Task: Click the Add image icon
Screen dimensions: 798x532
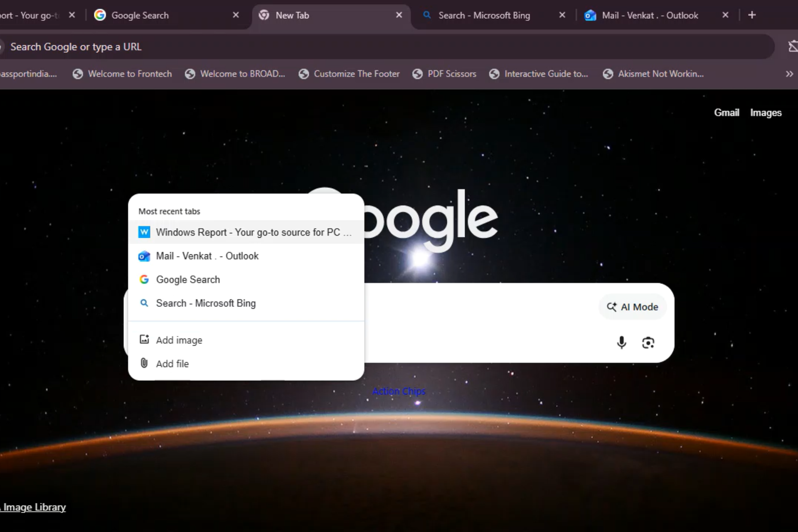Action: [x=144, y=339]
